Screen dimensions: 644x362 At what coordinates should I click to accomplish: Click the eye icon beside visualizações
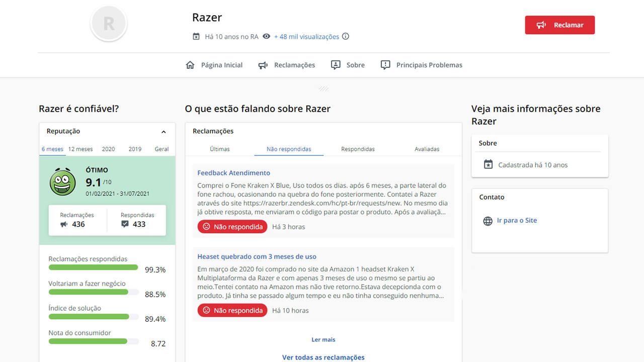266,36
